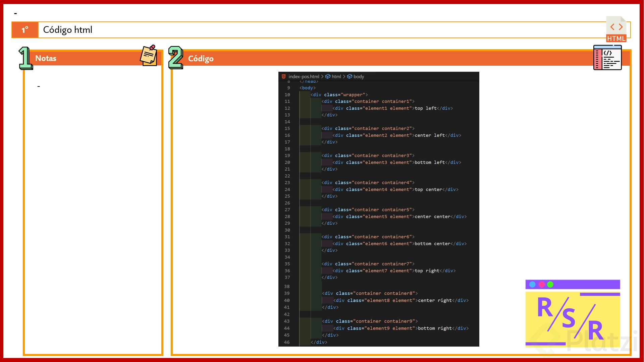The width and height of the screenshot is (644, 362).
Task: Click the HTML5 file icon in breadcrumb
Action: pyautogui.click(x=284, y=76)
